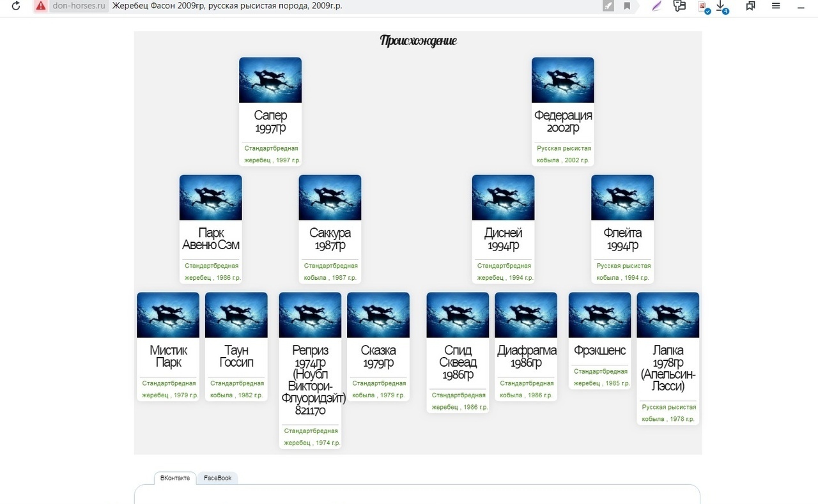Click the PDF extension icon

click(702, 6)
